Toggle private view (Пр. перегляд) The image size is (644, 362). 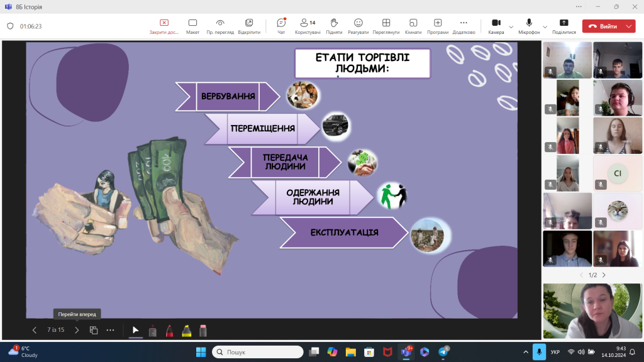click(x=220, y=26)
